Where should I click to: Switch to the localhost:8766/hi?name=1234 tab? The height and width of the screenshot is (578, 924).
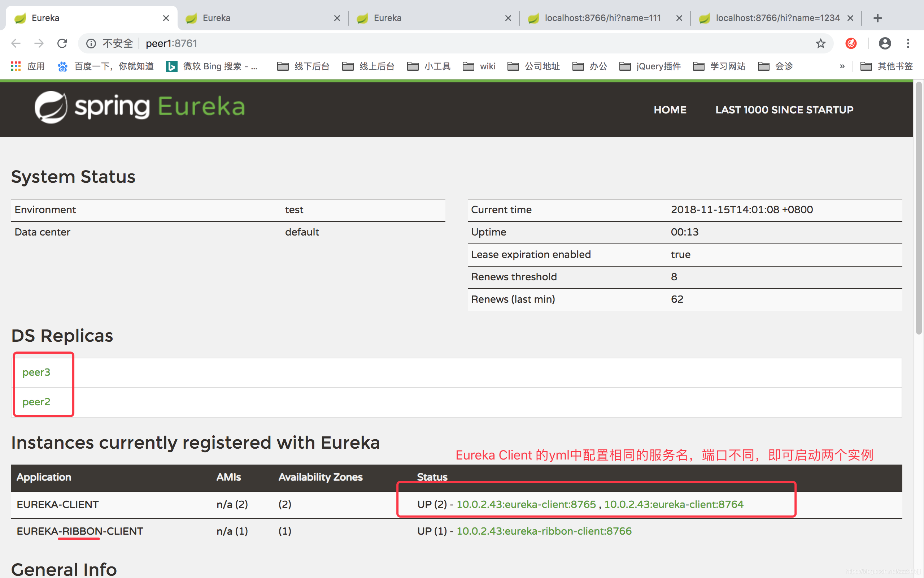(x=777, y=18)
